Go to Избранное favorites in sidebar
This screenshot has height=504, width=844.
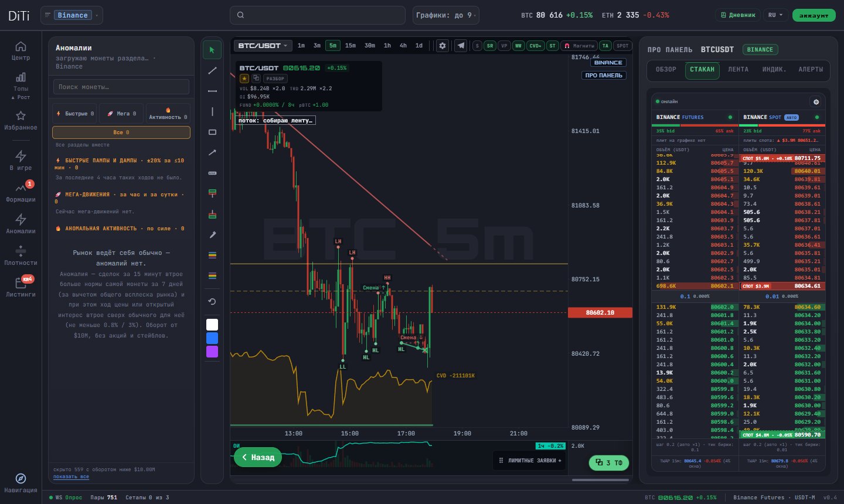pyautogui.click(x=21, y=120)
